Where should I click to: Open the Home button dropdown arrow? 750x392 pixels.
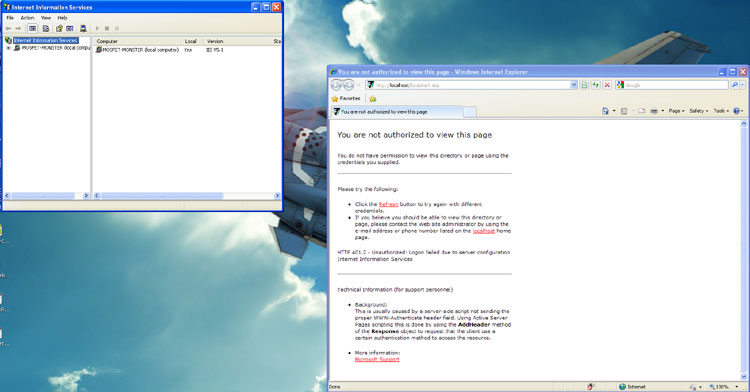(x=614, y=111)
